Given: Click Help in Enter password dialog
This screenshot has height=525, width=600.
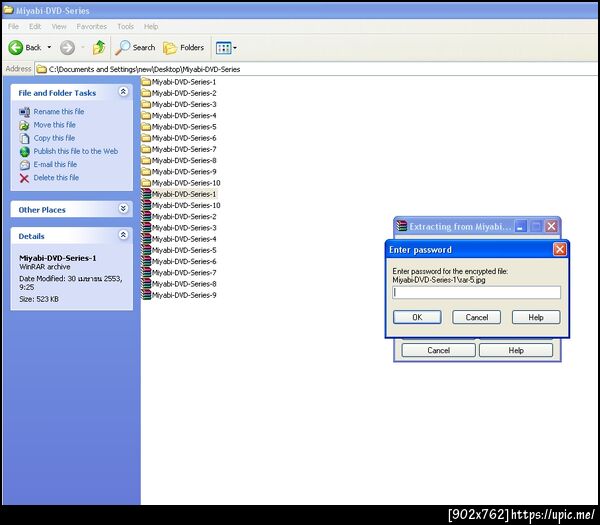Looking at the screenshot, I should pos(536,317).
